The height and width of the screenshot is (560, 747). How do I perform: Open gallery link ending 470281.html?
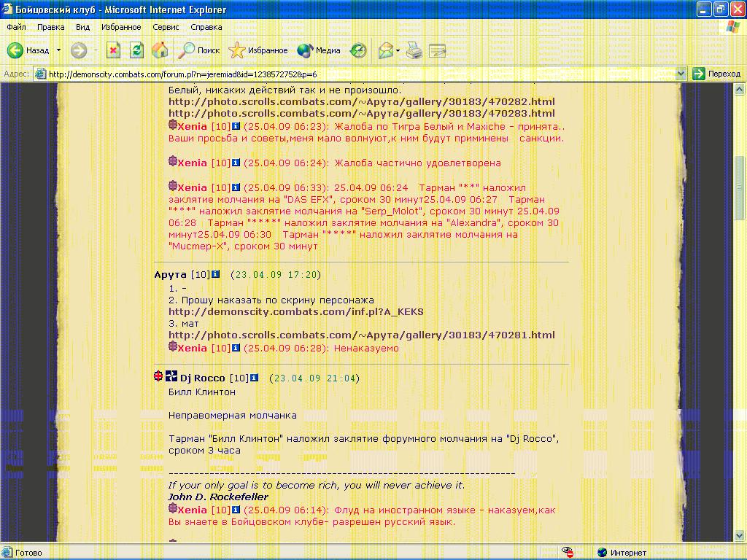pos(362,335)
